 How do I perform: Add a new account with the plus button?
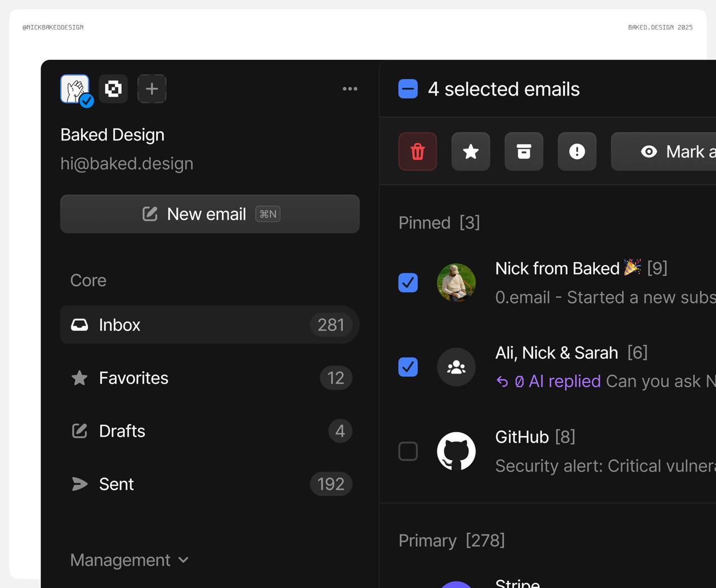152,89
